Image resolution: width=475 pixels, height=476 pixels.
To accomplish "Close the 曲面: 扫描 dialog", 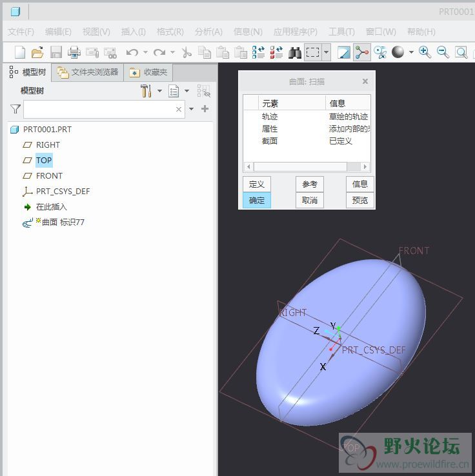I will [365, 81].
